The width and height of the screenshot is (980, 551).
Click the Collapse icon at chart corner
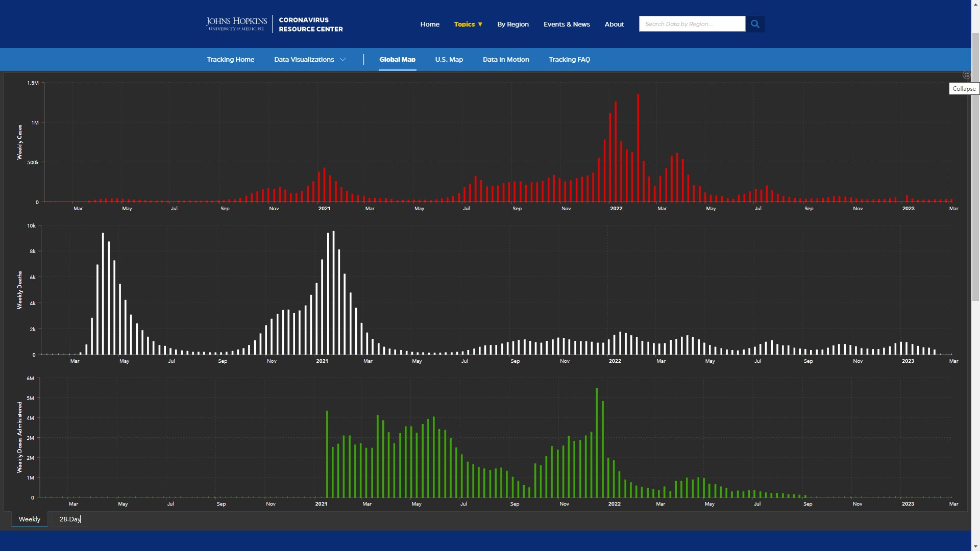pos(966,75)
